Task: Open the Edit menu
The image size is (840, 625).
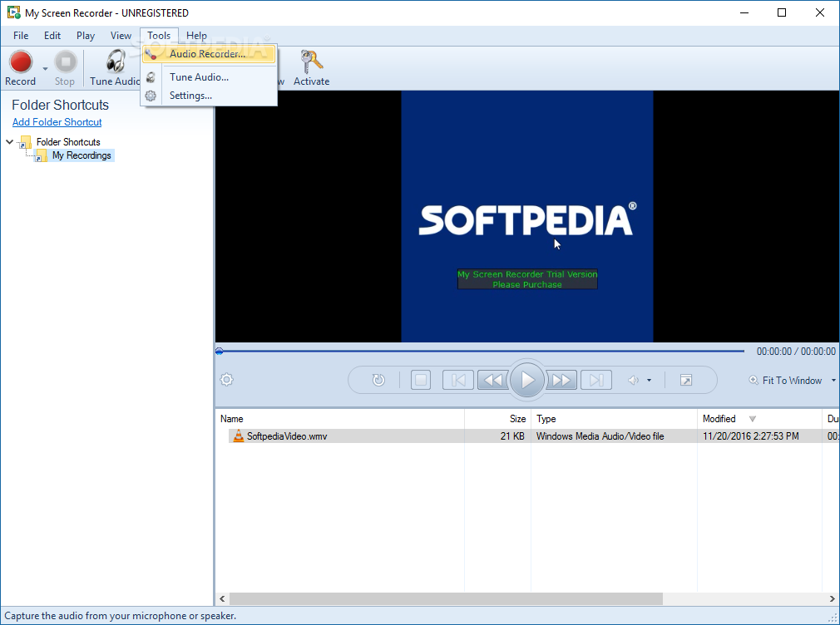Action: coord(52,36)
